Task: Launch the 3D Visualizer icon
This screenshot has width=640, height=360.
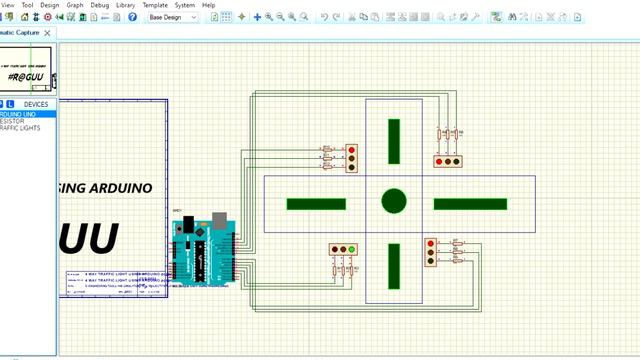Action: (59, 17)
